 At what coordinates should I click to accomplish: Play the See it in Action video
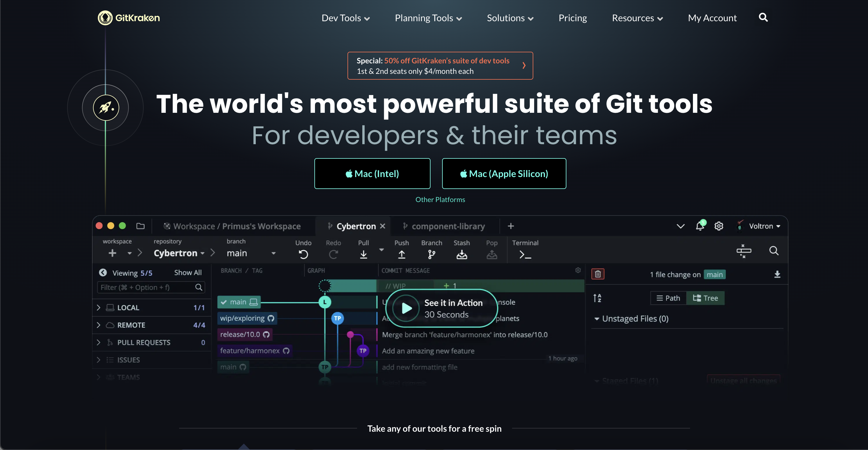pyautogui.click(x=407, y=308)
